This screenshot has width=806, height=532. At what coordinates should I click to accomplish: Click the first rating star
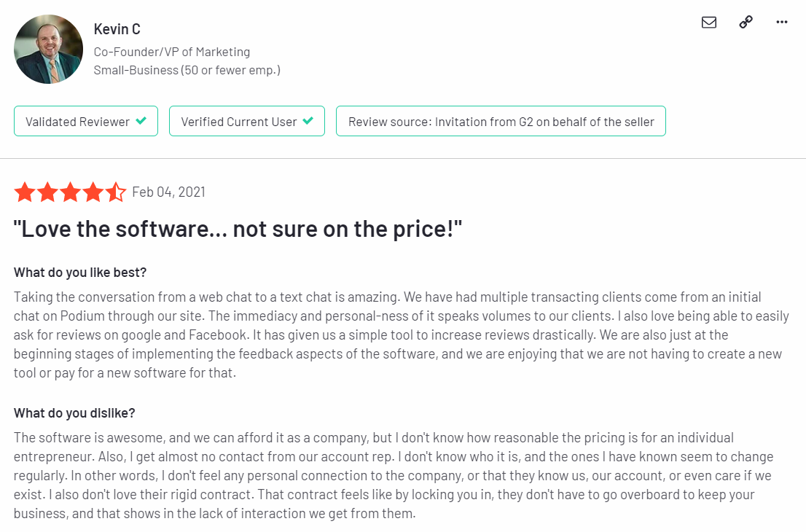point(25,192)
